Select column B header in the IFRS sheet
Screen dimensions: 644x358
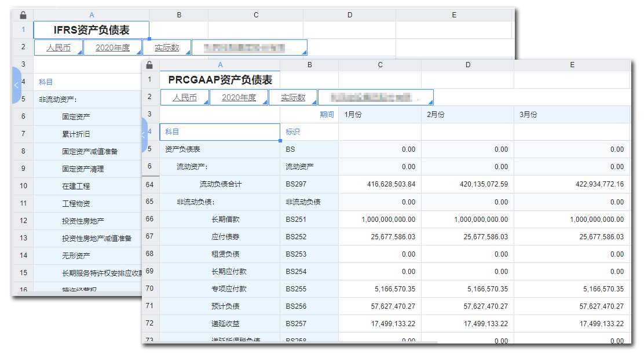178,15
